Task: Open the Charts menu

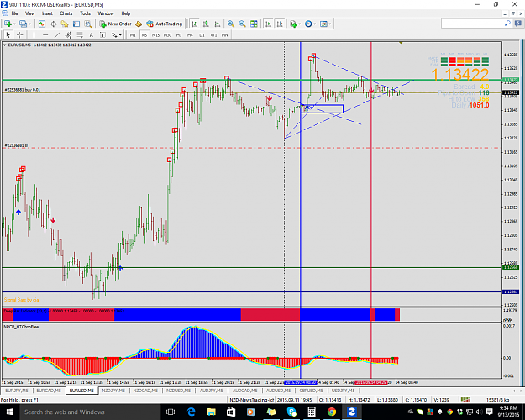Action: click(66, 13)
